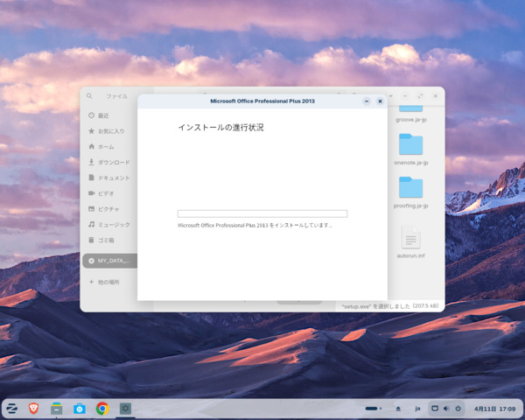Open お気に入り (Starred) in the Files sidebar
Screen dimensions: 525x420
[110, 131]
